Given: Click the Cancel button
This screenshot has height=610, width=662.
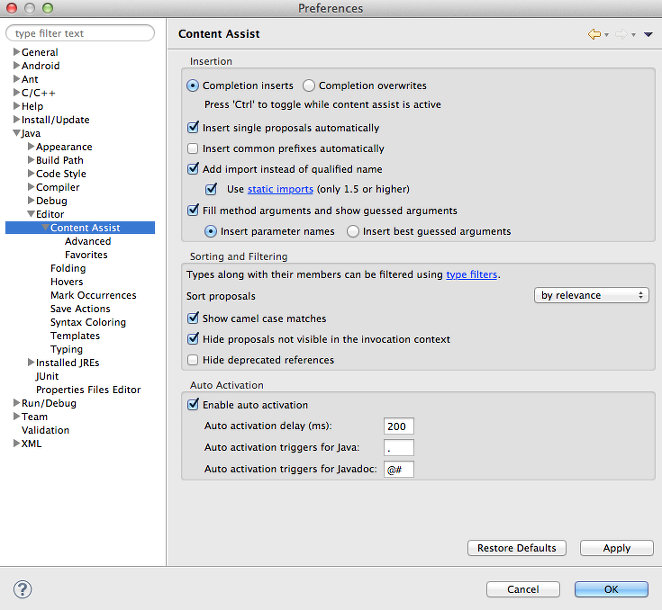Looking at the screenshot, I should pos(523,589).
